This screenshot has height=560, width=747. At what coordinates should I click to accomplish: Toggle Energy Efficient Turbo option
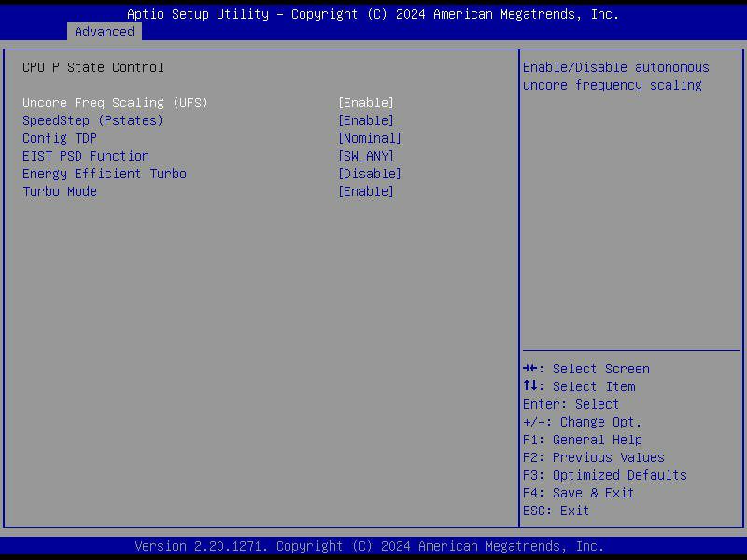(x=104, y=174)
